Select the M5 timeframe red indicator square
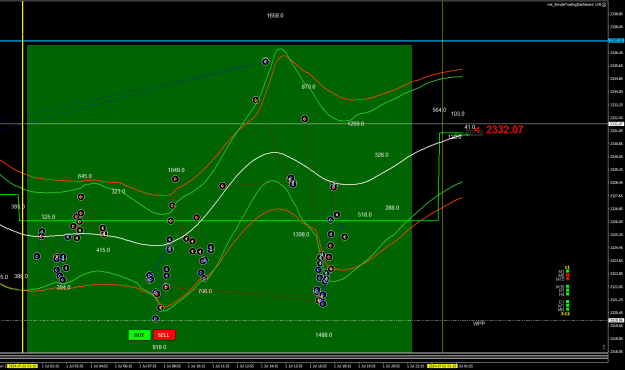 click(x=568, y=275)
